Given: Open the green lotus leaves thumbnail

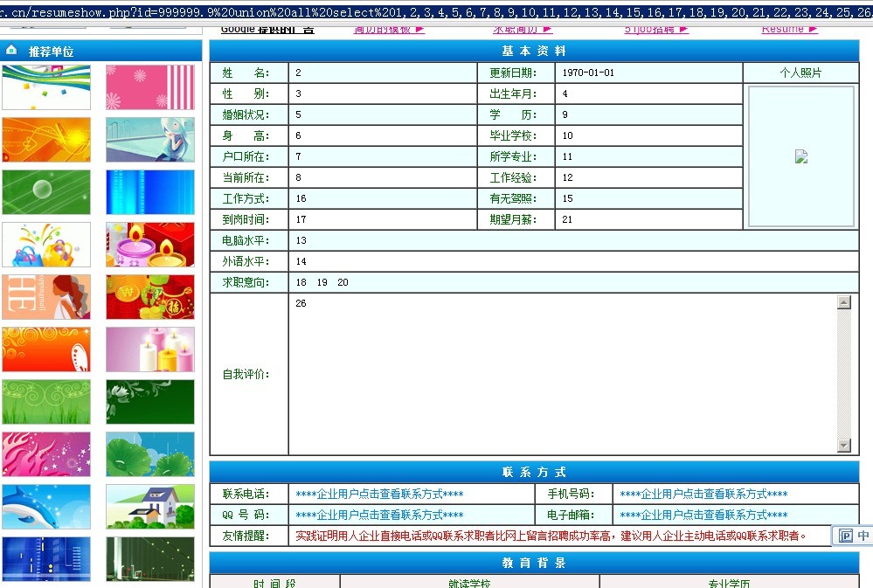Looking at the screenshot, I should point(150,454).
